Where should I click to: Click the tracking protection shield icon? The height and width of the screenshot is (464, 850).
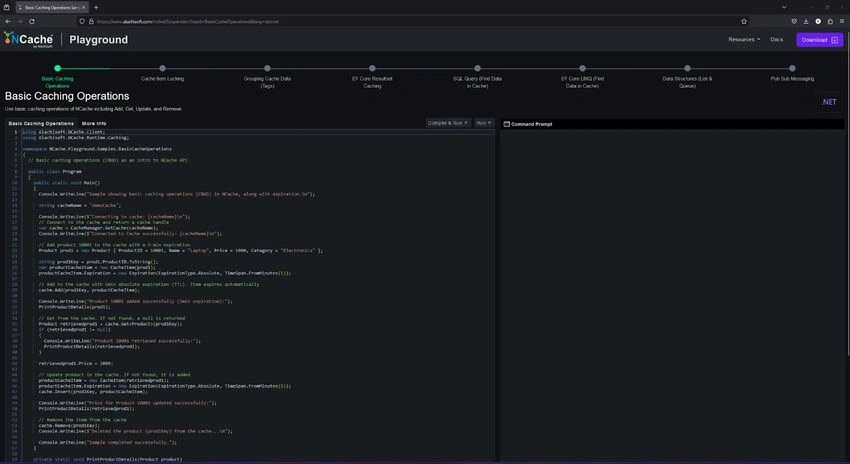[82, 22]
